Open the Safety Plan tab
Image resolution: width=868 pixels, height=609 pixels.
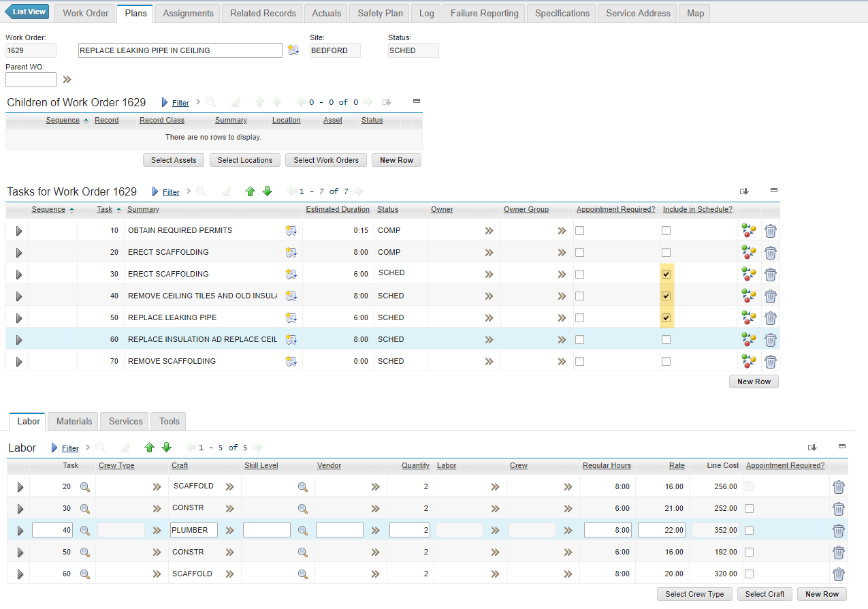[379, 13]
